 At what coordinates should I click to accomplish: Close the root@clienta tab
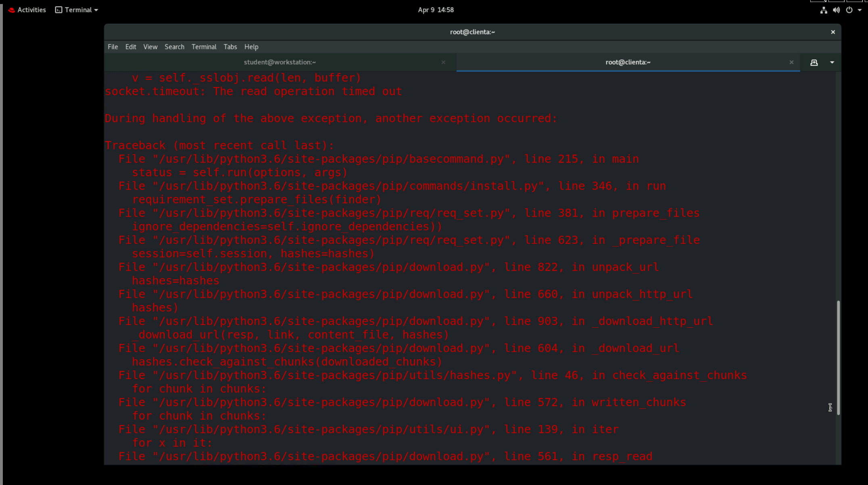click(x=791, y=62)
